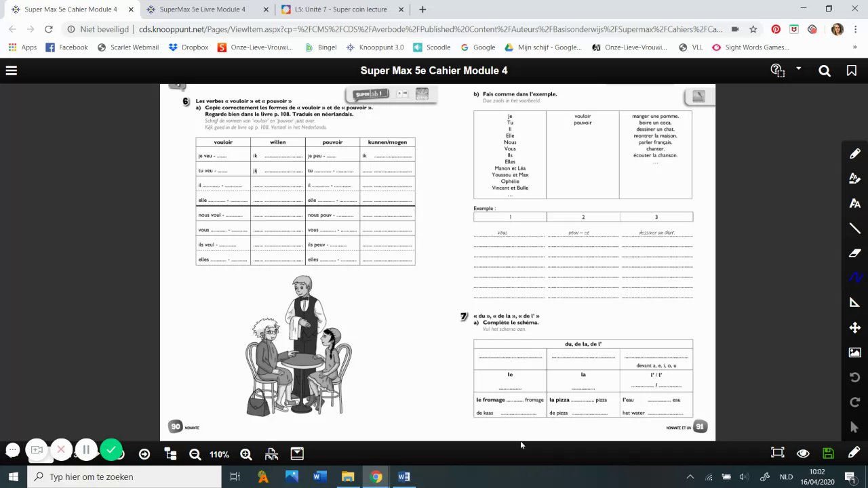Open File Explorer from taskbar

coord(348,476)
